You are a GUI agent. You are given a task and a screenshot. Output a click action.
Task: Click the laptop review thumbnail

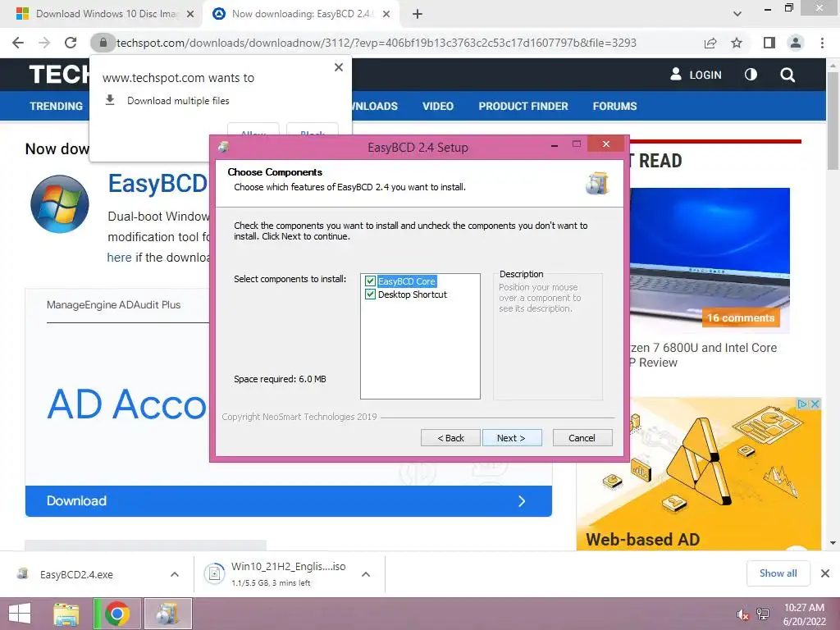710,259
